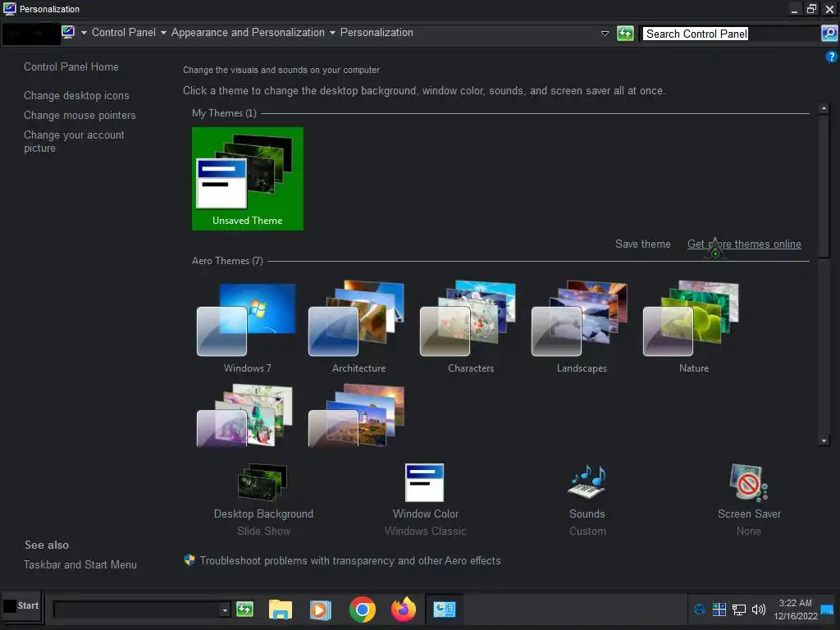840x630 pixels.
Task: Click the blue tray icon beside flag
Action: coord(699,609)
